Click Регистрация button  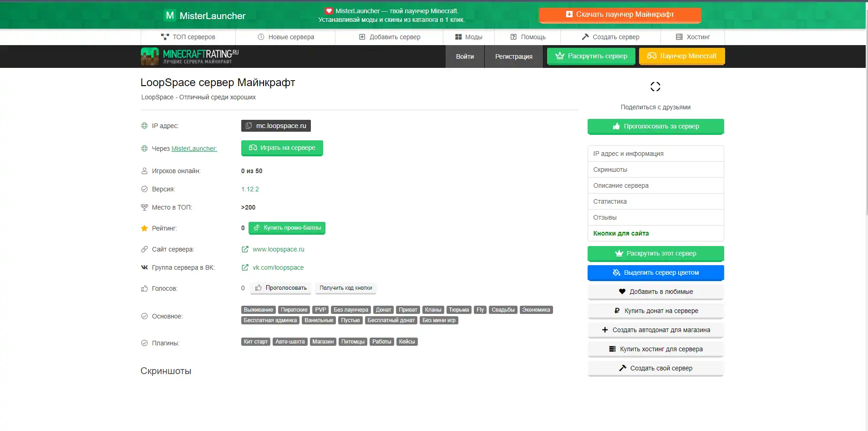click(513, 56)
